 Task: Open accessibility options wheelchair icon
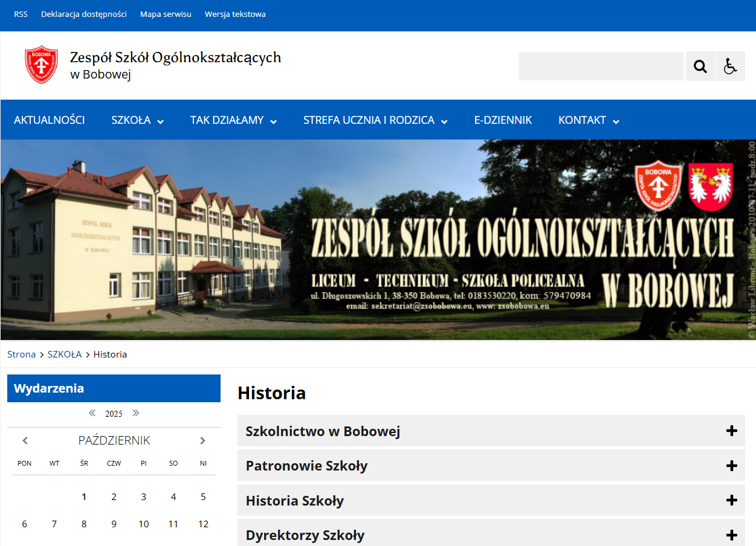click(x=730, y=66)
